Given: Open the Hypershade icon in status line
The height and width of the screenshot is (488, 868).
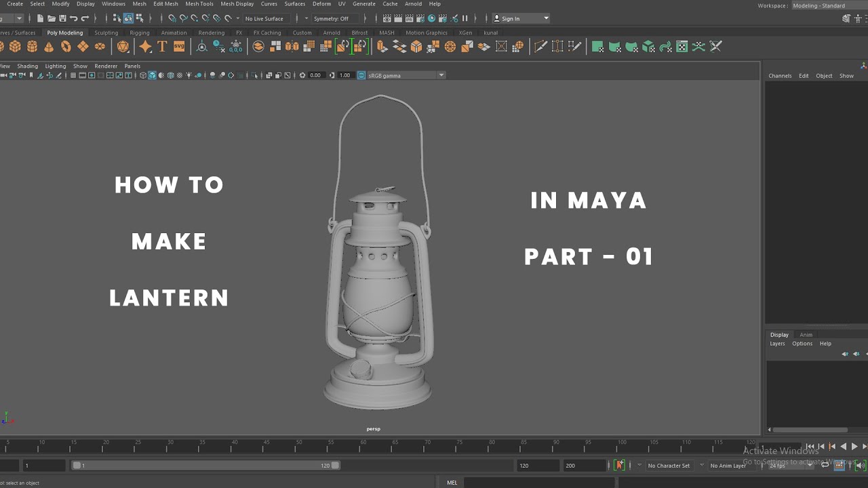Looking at the screenshot, I should tap(431, 18).
